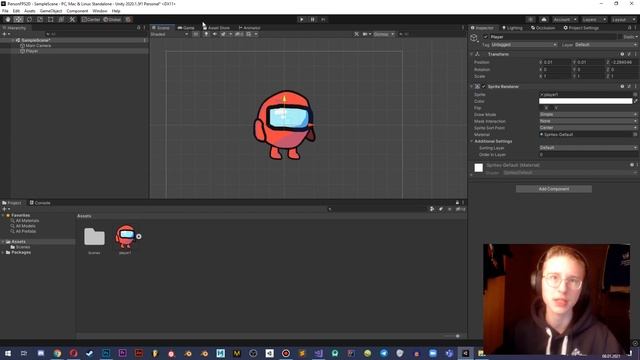Open the Tag Untagged dropdown

[x=524, y=44]
